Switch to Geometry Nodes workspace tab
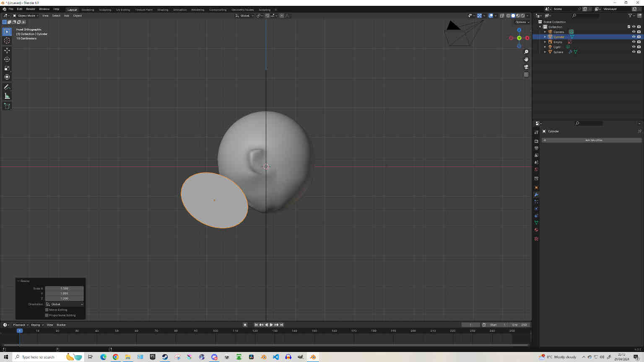Image resolution: width=644 pixels, height=362 pixels. [x=243, y=10]
